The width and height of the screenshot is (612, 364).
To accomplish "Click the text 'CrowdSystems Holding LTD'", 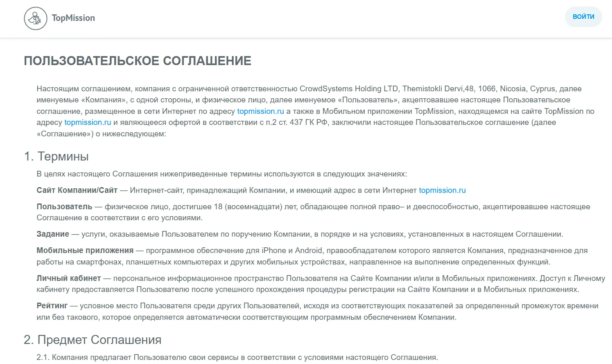I will [x=349, y=89].
